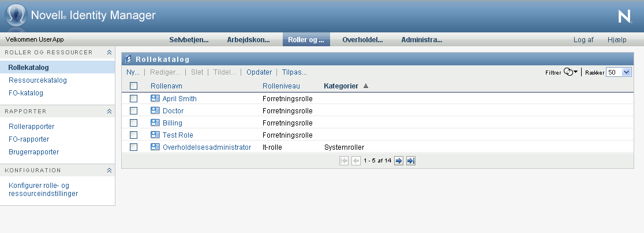Tick the select-all checkbox in header
This screenshot has height=233, width=644.
[x=134, y=86]
